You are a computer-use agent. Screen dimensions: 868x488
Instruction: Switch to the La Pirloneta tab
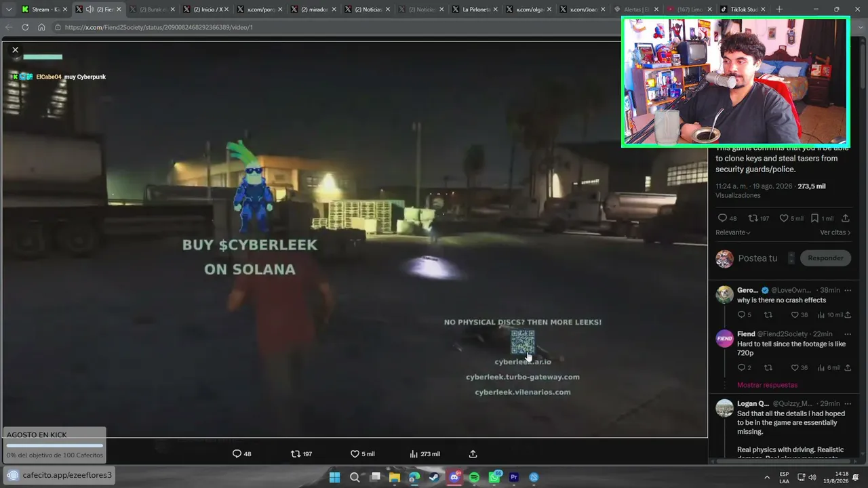point(476,9)
